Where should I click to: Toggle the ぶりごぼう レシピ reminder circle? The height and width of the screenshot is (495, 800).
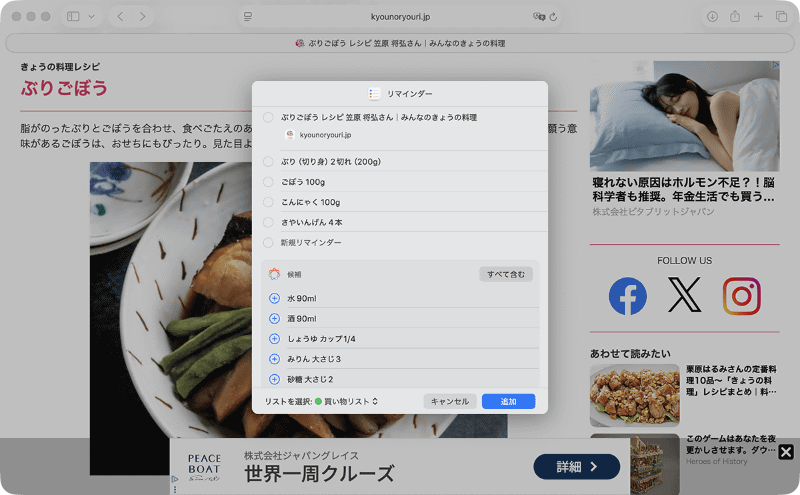tap(268, 117)
